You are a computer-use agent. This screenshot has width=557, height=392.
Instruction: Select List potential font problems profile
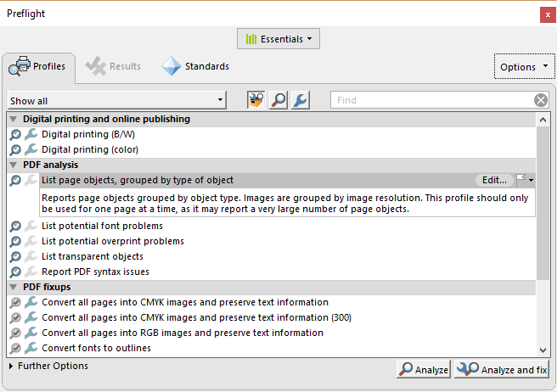point(102,226)
